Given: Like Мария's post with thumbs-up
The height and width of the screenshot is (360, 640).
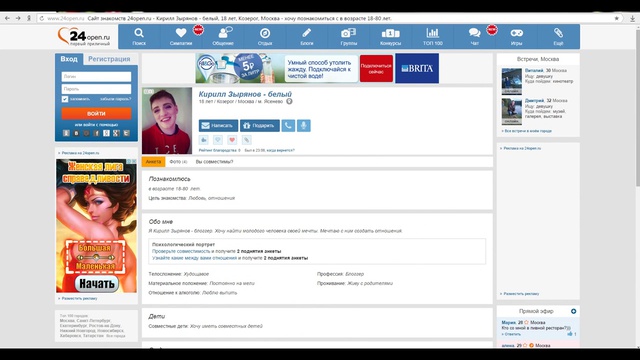Looking at the screenshot, I should pos(570,334).
